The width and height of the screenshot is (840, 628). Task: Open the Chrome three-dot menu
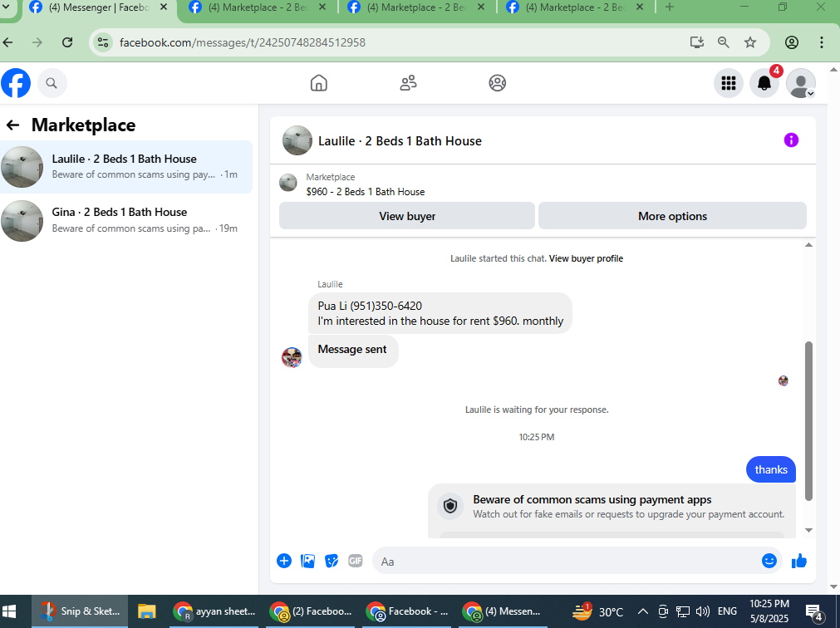[821, 42]
